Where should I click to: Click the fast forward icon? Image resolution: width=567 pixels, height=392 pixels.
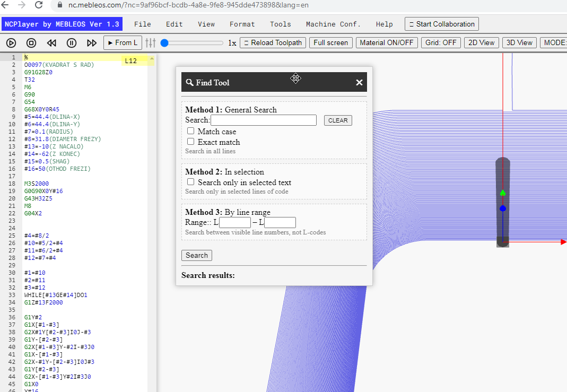click(92, 43)
